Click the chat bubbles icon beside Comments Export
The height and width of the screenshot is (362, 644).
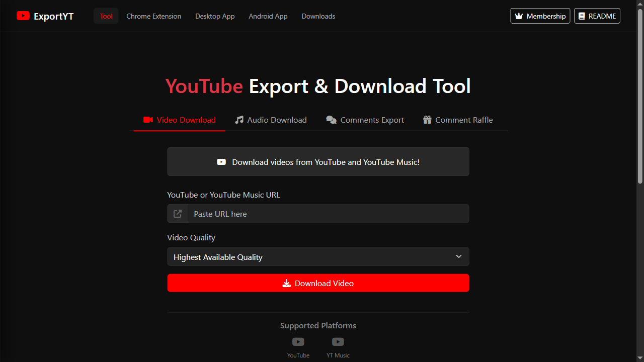coord(331,120)
